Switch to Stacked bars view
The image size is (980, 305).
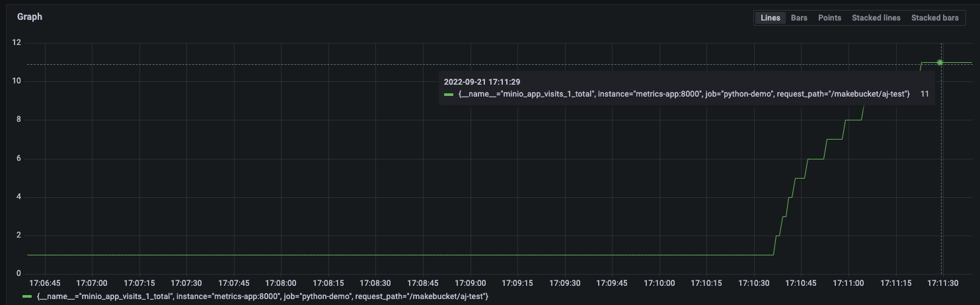[934, 18]
